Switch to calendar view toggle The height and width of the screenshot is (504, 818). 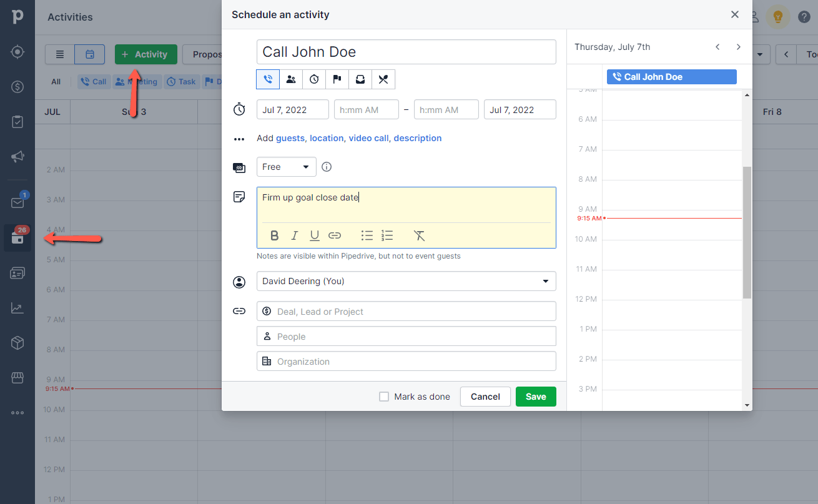tap(89, 54)
